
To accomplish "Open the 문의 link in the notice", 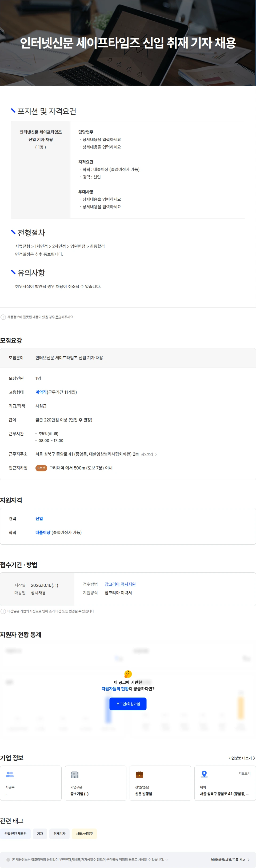I will [x=58, y=317].
